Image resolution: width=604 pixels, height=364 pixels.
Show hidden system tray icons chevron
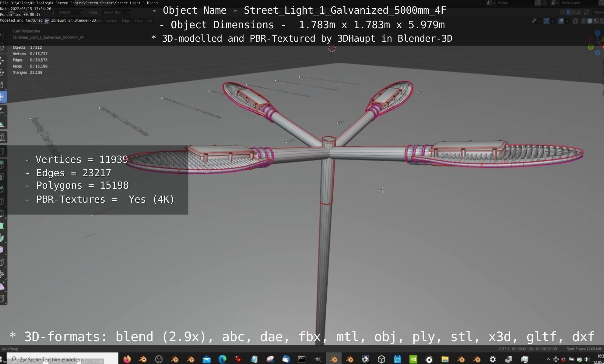[x=548, y=359]
